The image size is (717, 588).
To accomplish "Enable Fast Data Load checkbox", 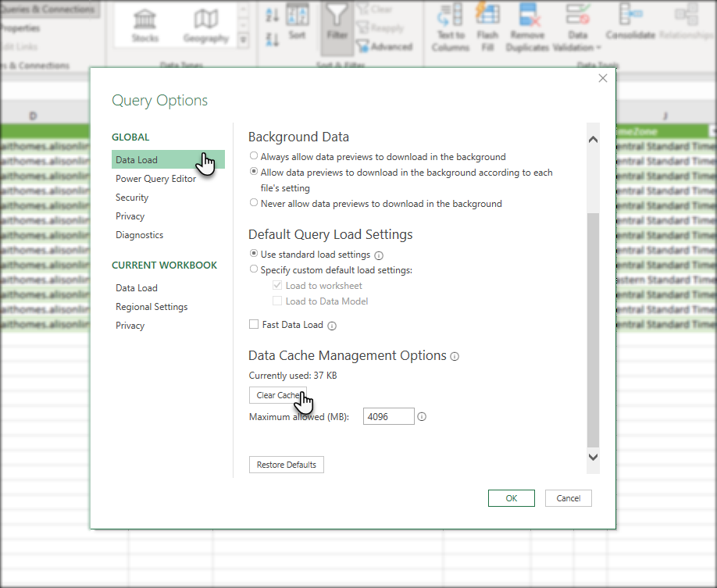I will pyautogui.click(x=254, y=324).
